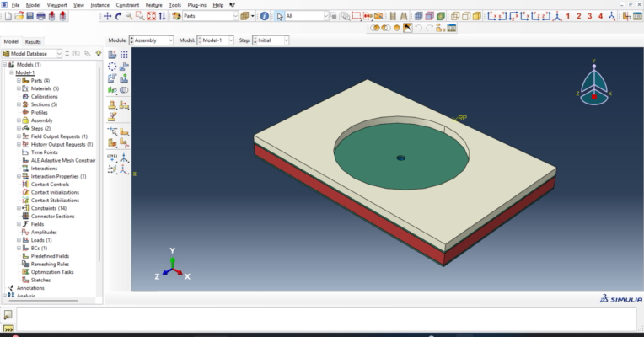Click the Merge/Cut Instances tool

pyautogui.click(x=124, y=90)
